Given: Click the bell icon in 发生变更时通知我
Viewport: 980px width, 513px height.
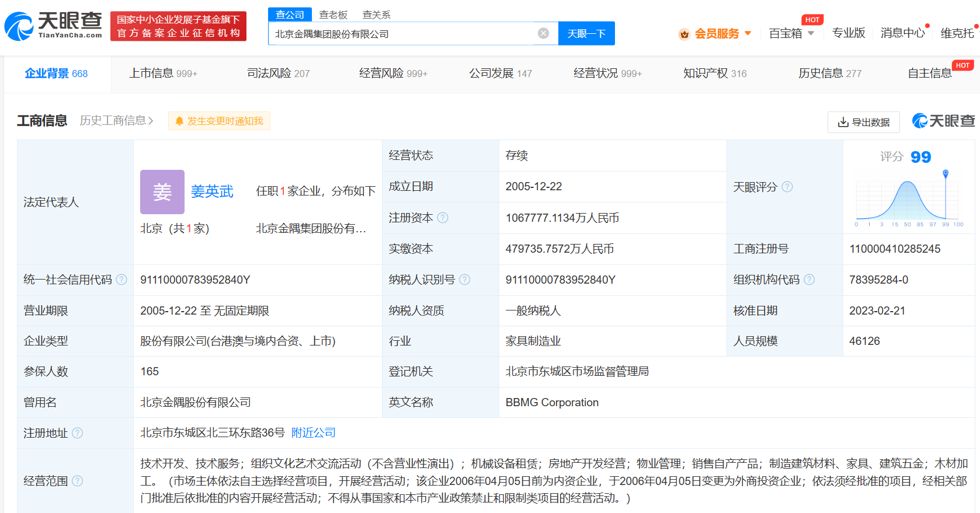Looking at the screenshot, I should click(179, 121).
